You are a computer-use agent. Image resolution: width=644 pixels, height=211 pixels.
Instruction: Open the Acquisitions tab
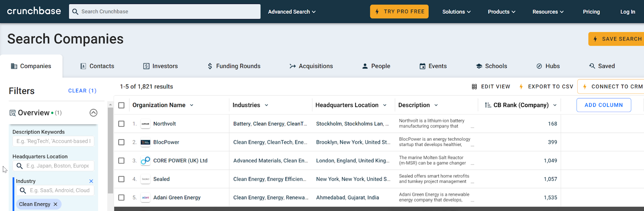click(x=311, y=66)
